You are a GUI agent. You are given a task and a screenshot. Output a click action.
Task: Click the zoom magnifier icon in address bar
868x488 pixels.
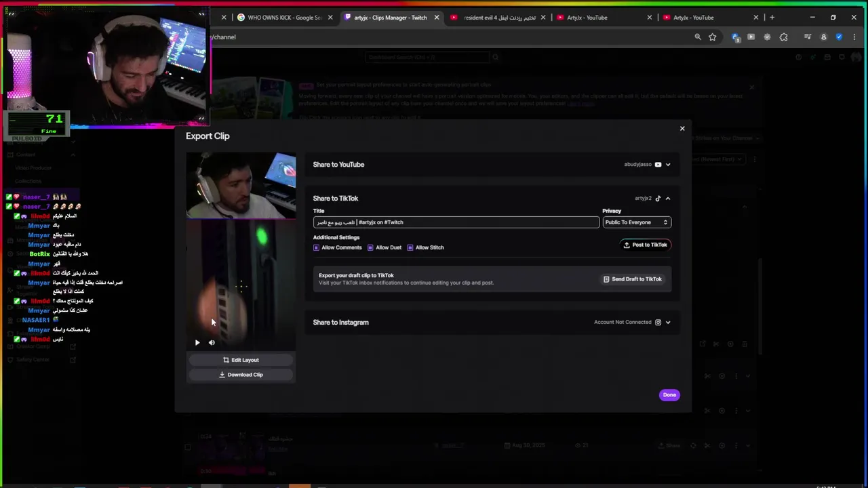click(x=698, y=37)
